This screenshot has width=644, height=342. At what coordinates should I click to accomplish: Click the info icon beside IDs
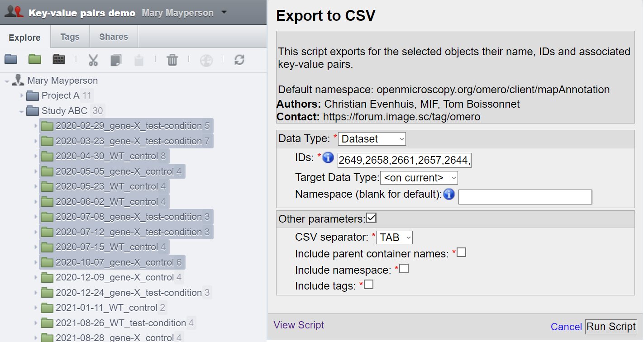click(x=329, y=158)
